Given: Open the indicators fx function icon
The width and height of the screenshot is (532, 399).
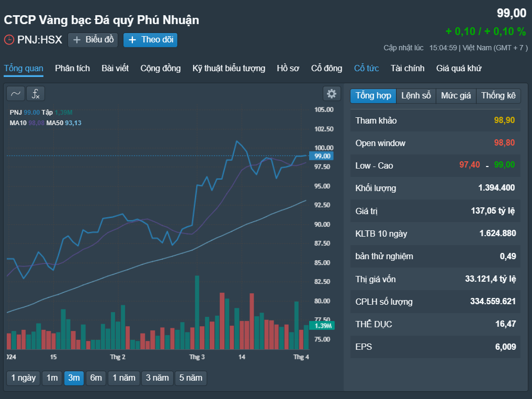Looking at the screenshot, I should 36,94.
